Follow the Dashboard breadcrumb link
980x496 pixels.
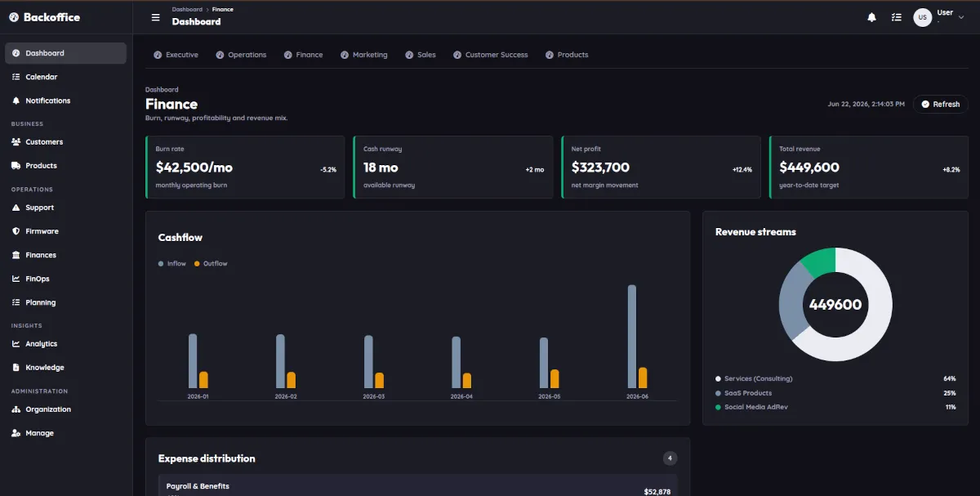(187, 10)
